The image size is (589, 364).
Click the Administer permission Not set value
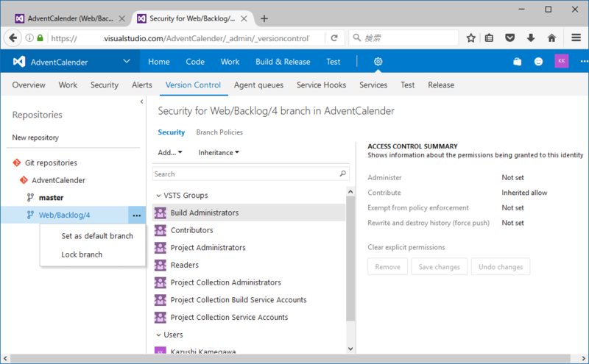[512, 177]
